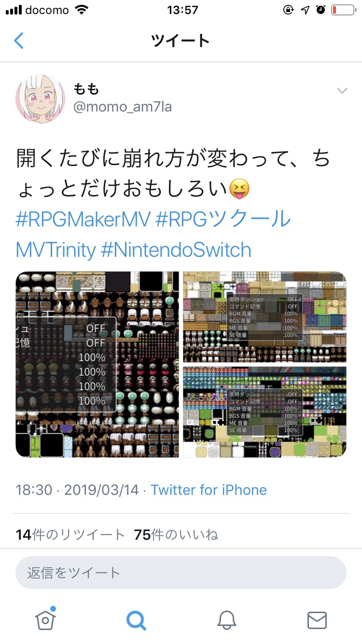Open the Messages envelope icon
The image size is (362, 644).
[x=317, y=620]
